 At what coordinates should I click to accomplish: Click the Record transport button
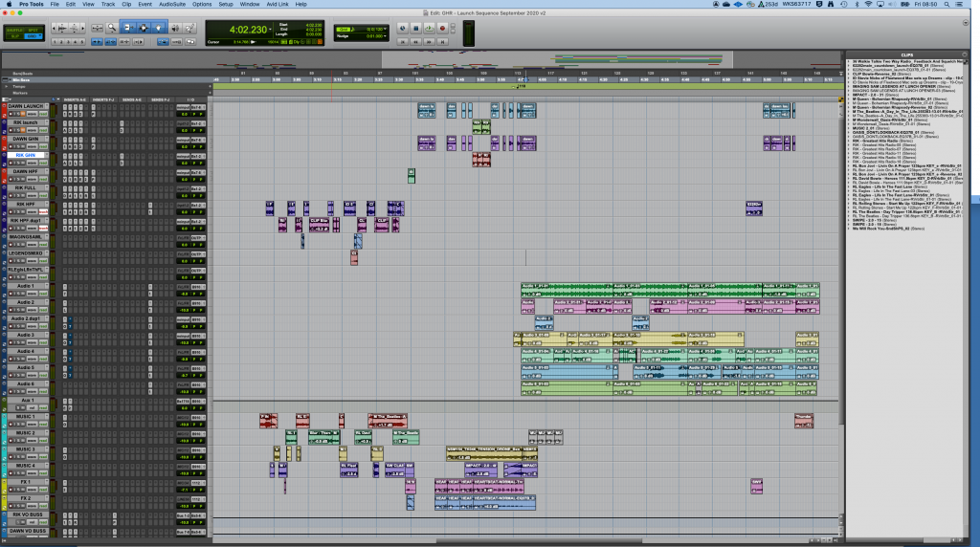pyautogui.click(x=442, y=28)
